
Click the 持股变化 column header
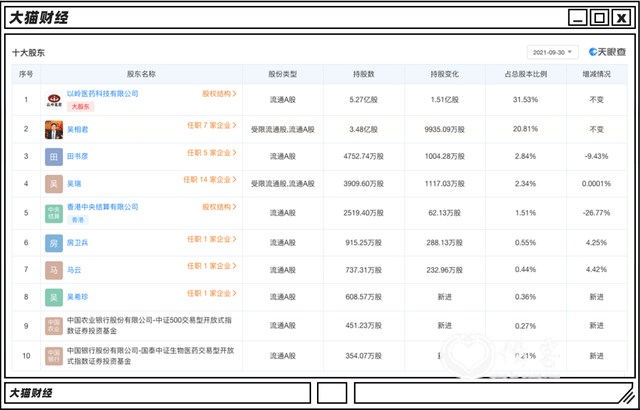(x=444, y=74)
